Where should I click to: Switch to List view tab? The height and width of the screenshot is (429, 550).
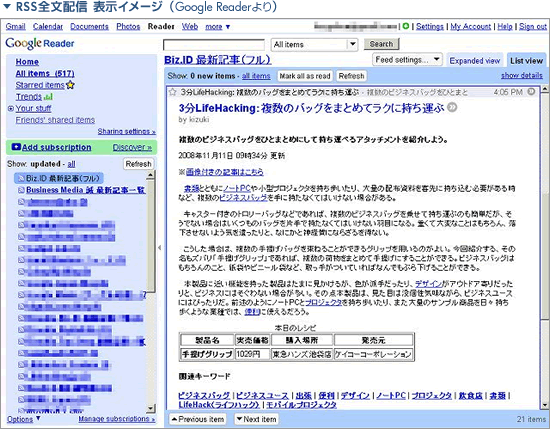526,61
